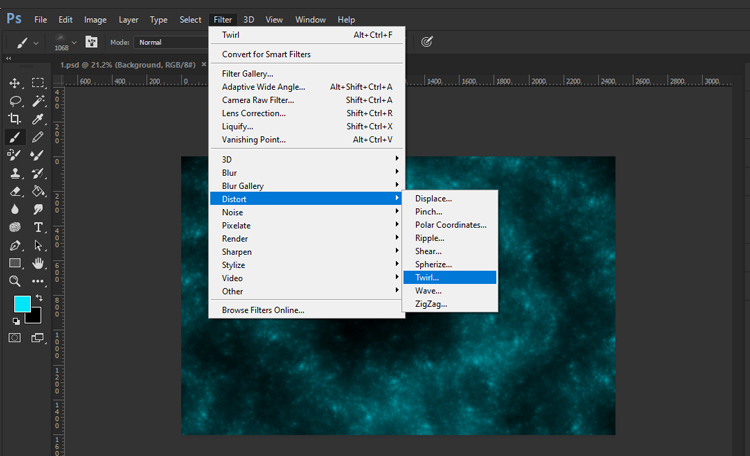Viewport: 750px width, 456px height.
Task: Toggle the brush settings panel button
Action: tap(91, 42)
